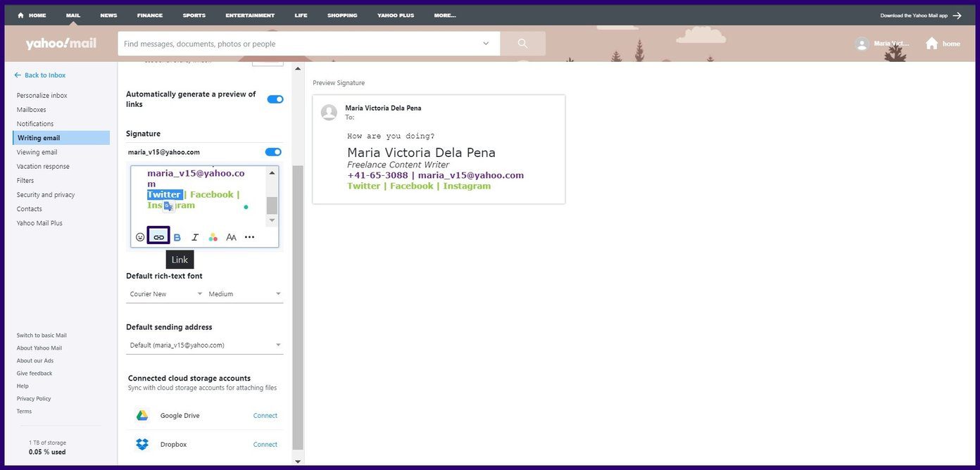
Task: Open Contacts settings
Action: [30, 209]
